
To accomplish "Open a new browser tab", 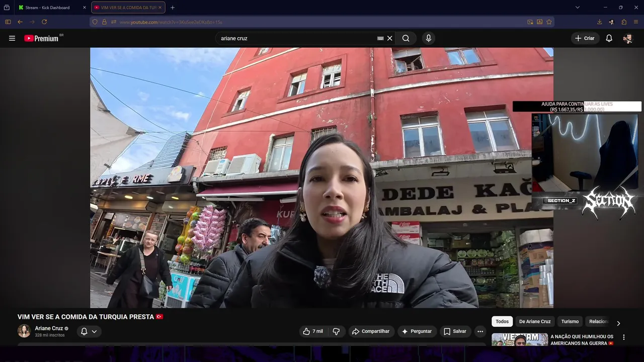I will click(x=173, y=8).
